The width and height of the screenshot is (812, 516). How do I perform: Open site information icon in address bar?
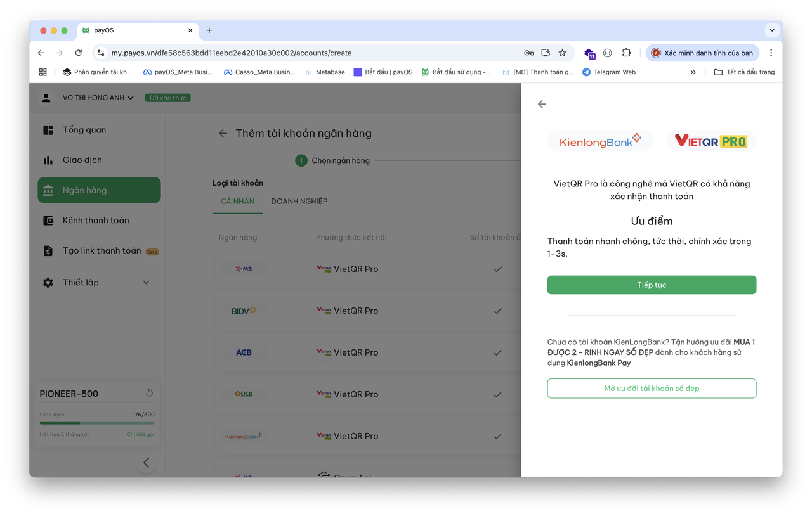101,53
